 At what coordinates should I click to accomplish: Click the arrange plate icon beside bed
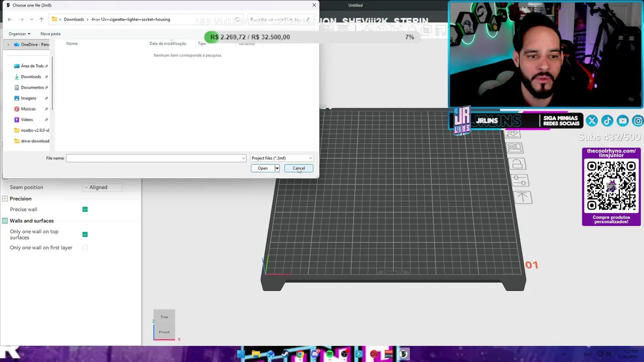514,148
